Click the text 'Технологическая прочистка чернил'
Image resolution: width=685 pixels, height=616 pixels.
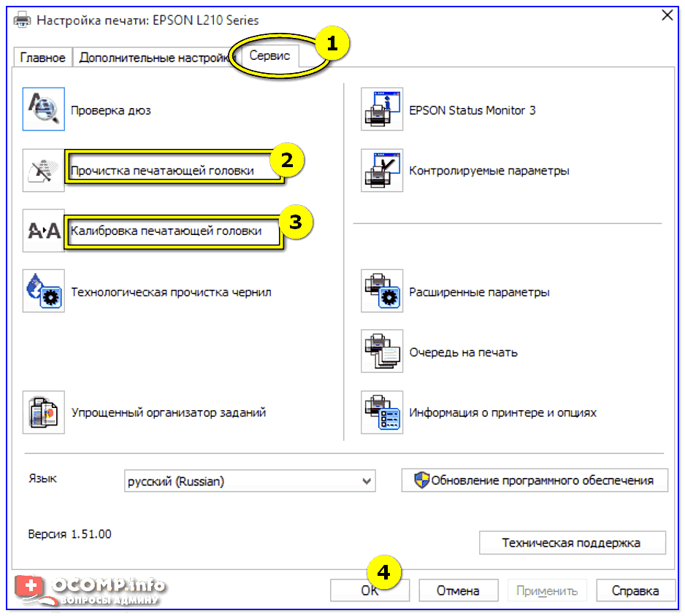click(x=171, y=292)
